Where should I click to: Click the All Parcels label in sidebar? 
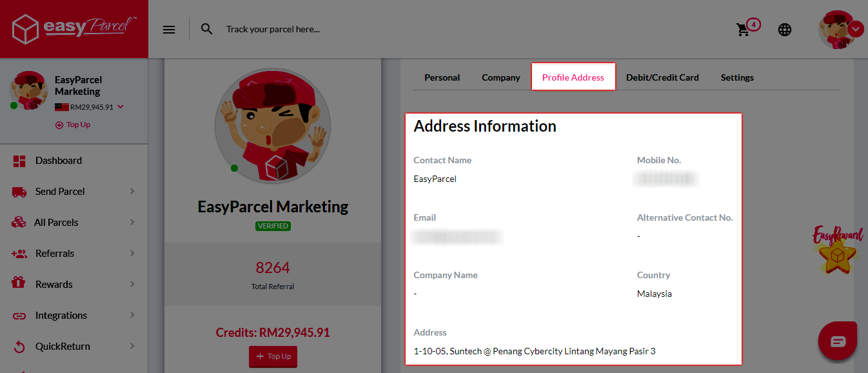[56, 223]
